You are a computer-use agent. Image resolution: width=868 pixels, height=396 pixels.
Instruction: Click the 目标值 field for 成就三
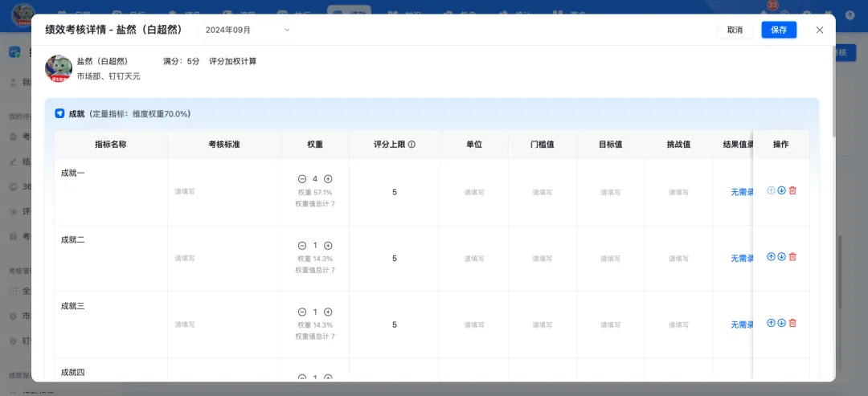611,325
